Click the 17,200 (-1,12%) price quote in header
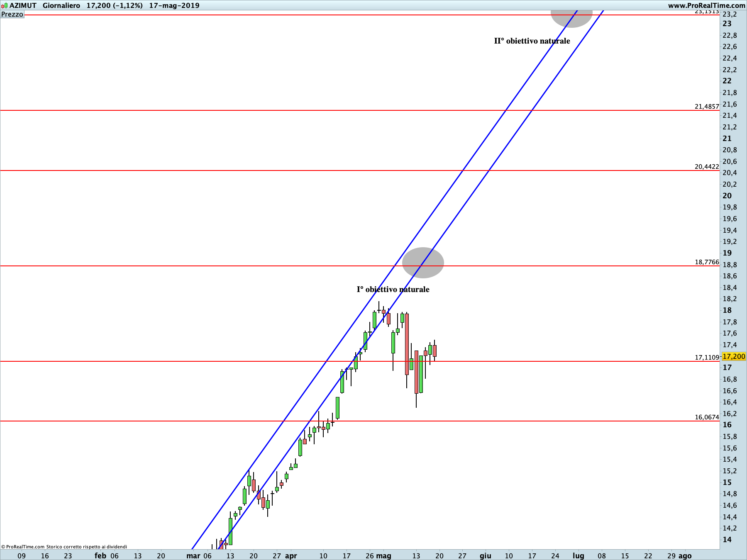 (115, 5)
